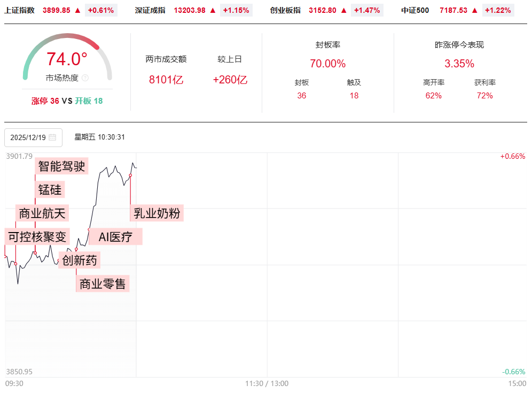532x393 pixels.
Task: Click the calendar icon in the date field
Action: (x=52, y=137)
